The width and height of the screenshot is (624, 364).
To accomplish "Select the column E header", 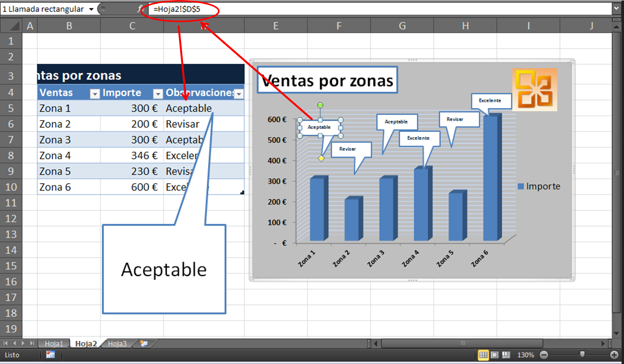I will (x=275, y=26).
